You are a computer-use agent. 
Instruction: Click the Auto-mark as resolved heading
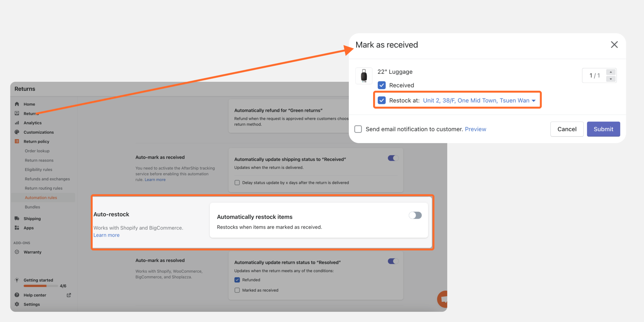pyautogui.click(x=160, y=260)
